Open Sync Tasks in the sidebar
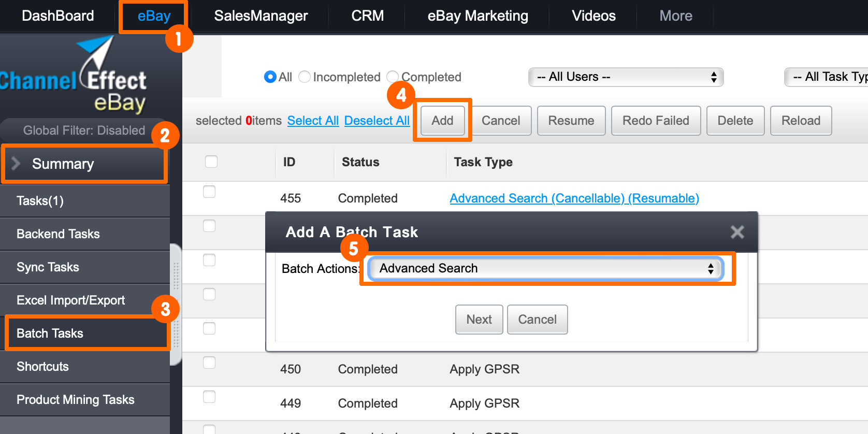 (x=85, y=267)
